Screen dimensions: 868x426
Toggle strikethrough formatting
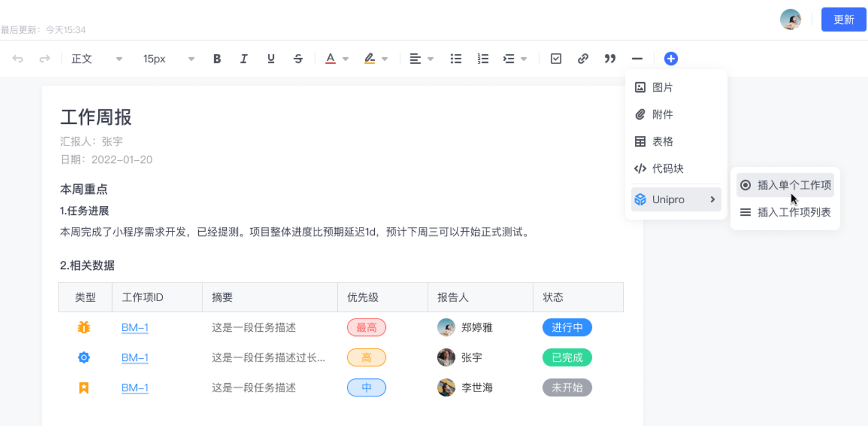(298, 59)
